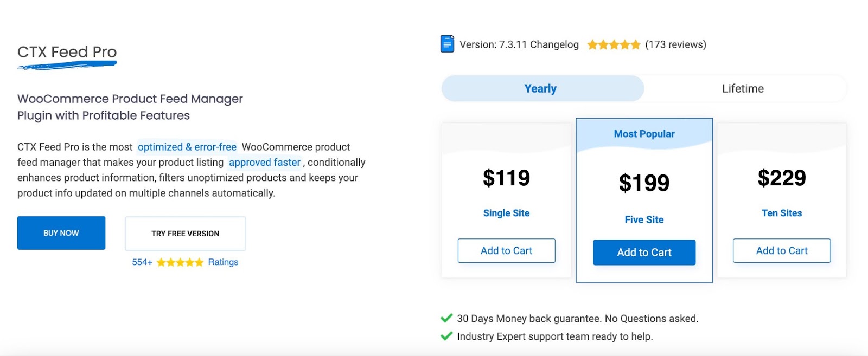
Task: Select the Five Site label
Action: coord(644,219)
